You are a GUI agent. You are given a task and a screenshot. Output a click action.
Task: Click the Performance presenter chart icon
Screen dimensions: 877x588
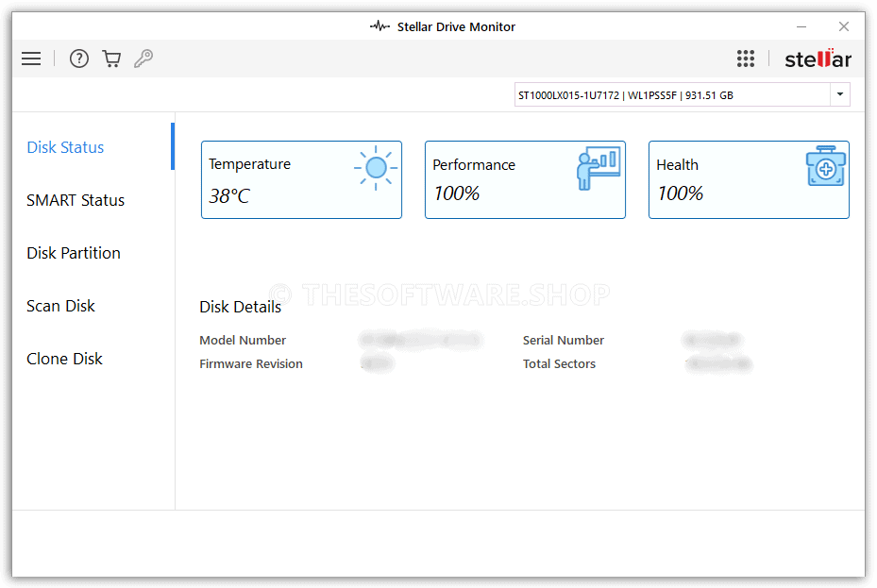pos(599,168)
